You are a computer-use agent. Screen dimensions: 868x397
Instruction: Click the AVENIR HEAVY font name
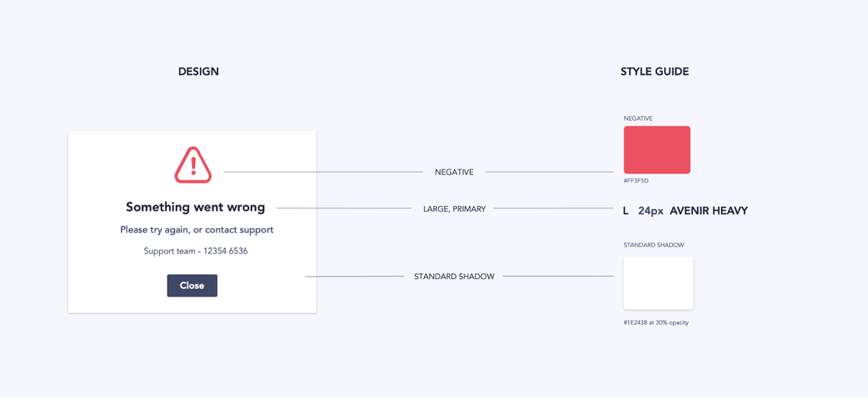tap(709, 211)
